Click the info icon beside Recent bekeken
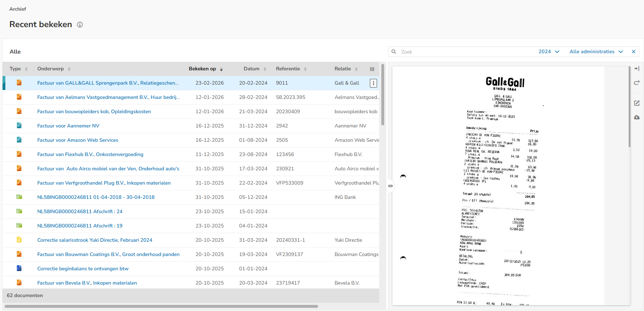Screen dimensions: 644x311 coord(80,25)
